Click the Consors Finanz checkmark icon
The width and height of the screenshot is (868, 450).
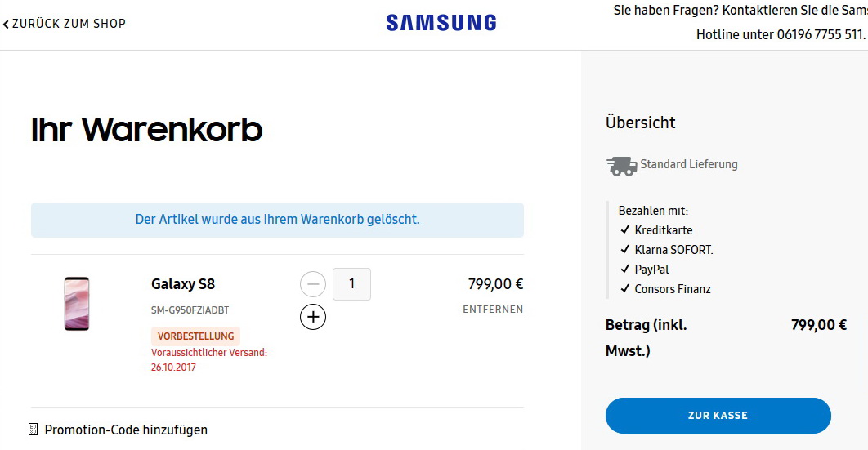click(625, 289)
